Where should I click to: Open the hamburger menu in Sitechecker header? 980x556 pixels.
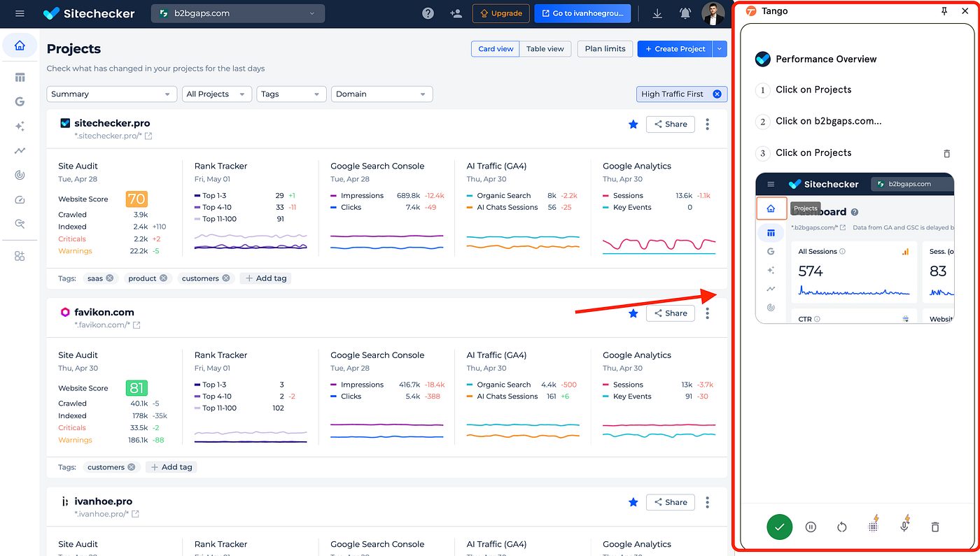[20, 13]
